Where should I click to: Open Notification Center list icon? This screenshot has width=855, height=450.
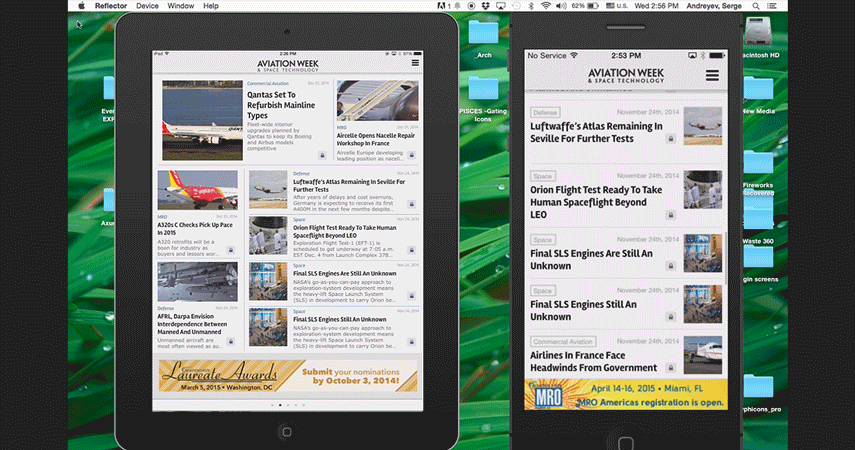772,6
